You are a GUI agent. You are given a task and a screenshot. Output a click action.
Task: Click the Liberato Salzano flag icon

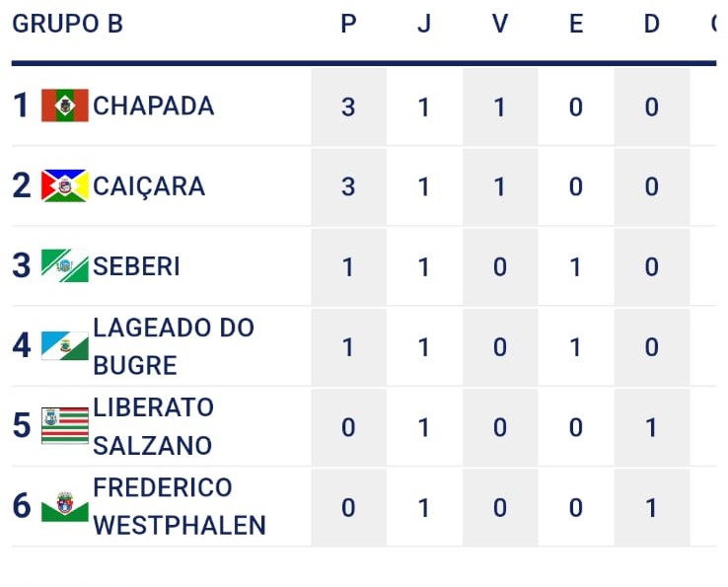point(65,426)
